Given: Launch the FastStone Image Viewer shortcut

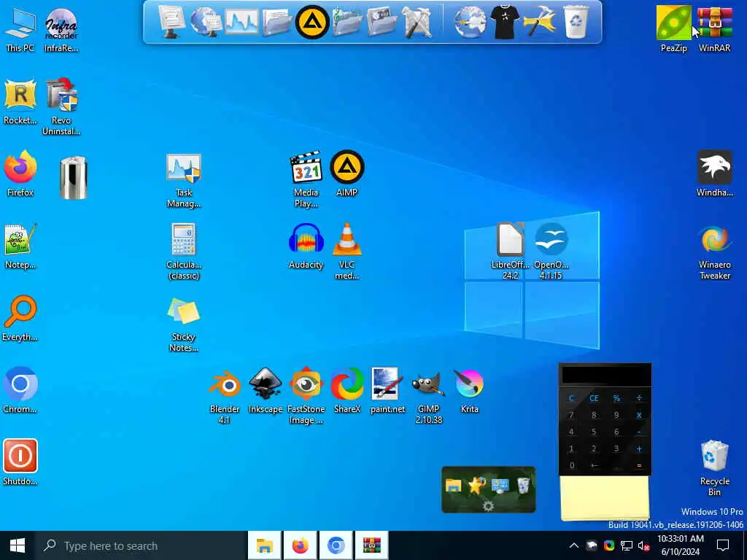Looking at the screenshot, I should coord(306,396).
